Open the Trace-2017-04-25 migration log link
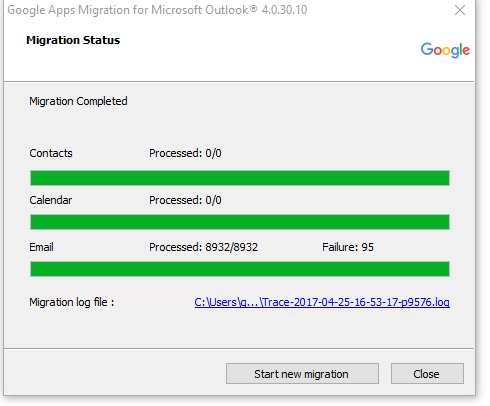This screenshot has width=490, height=406. 322,302
